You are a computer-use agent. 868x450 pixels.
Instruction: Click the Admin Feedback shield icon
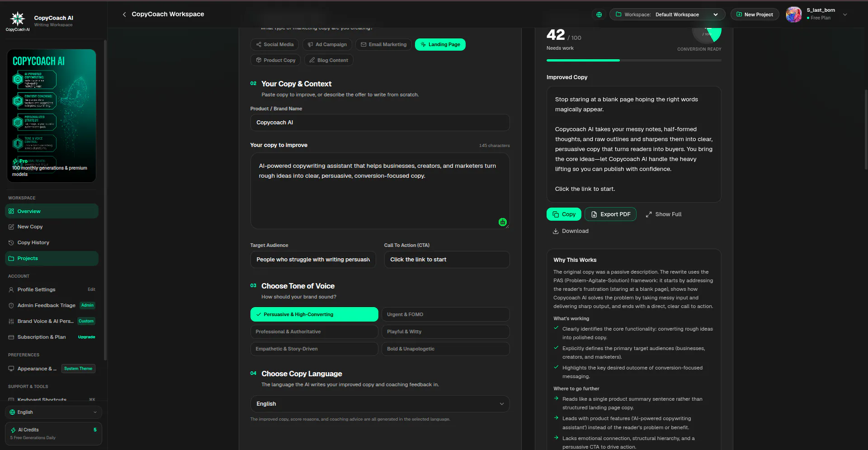point(11,305)
